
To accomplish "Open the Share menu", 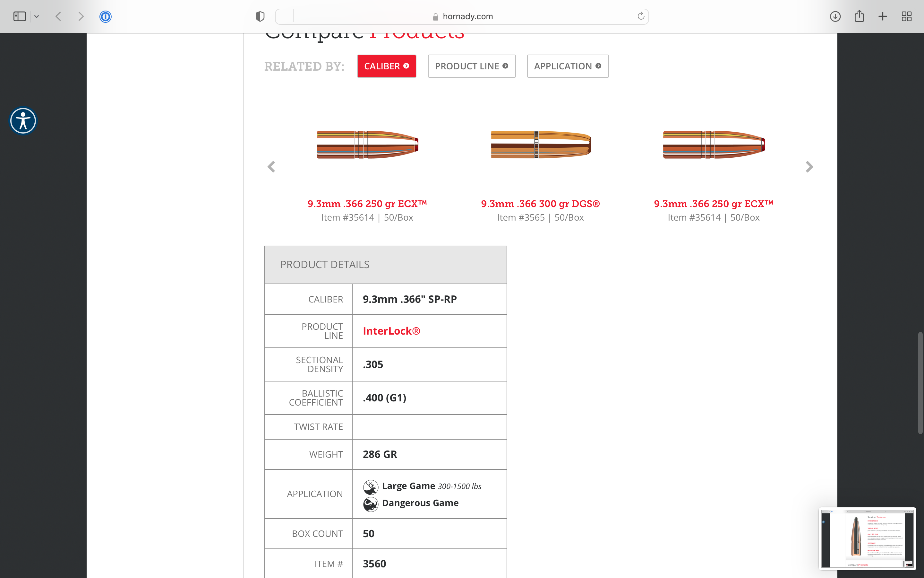I will click(859, 16).
